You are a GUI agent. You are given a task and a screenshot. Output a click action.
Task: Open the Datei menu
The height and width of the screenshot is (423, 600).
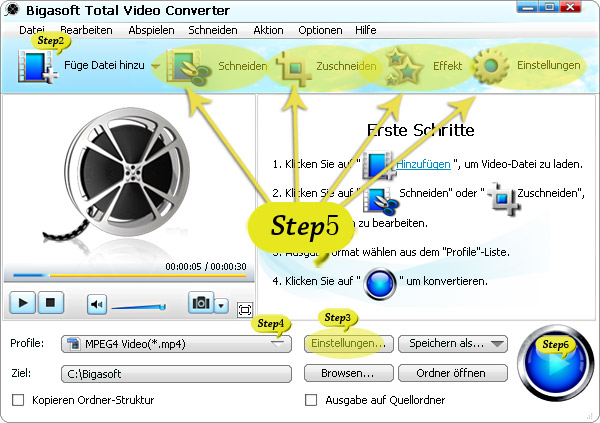click(x=32, y=30)
